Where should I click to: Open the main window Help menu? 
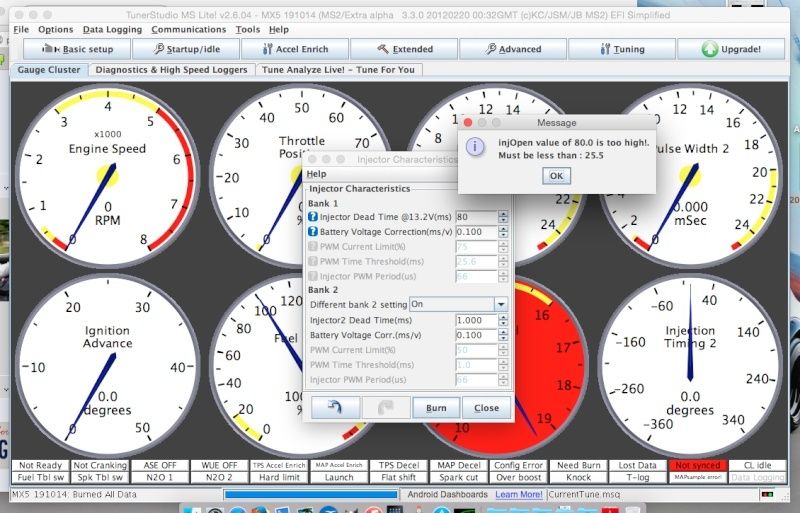click(x=279, y=30)
